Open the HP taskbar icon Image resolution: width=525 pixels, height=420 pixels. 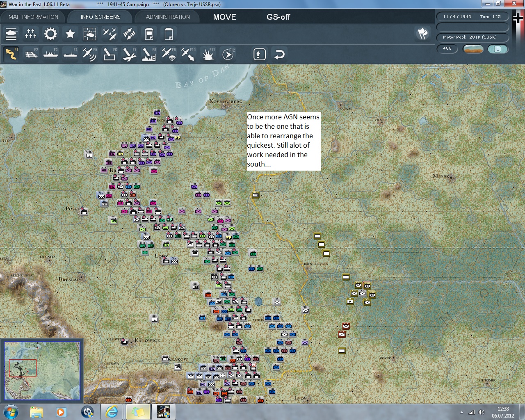[87, 412]
